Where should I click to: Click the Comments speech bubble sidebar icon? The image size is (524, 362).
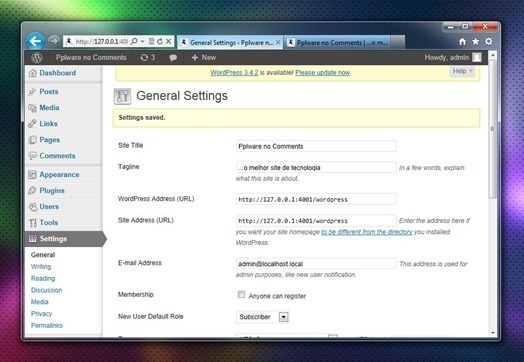pos(32,156)
